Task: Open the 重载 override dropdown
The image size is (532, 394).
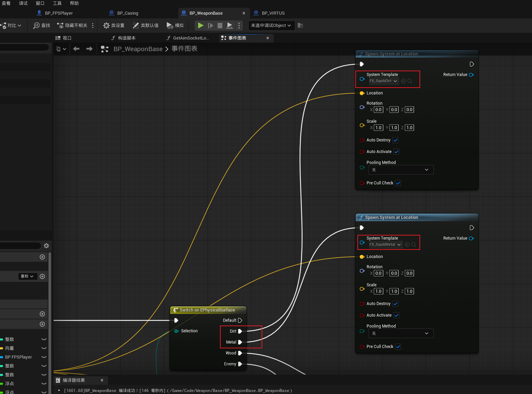Action: [27, 276]
